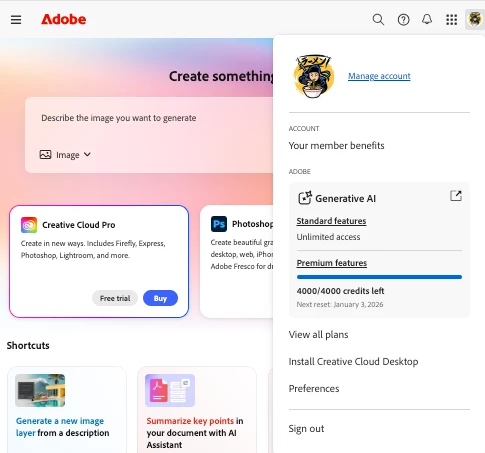Screen dimensions: 485x453
Task: Click Sign out
Action: pos(306,429)
